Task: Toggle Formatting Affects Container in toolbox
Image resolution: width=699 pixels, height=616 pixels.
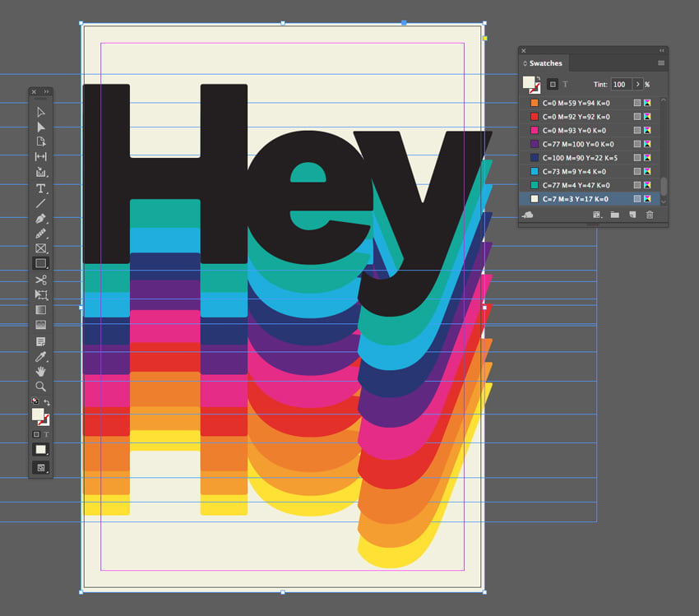Action: [36, 434]
